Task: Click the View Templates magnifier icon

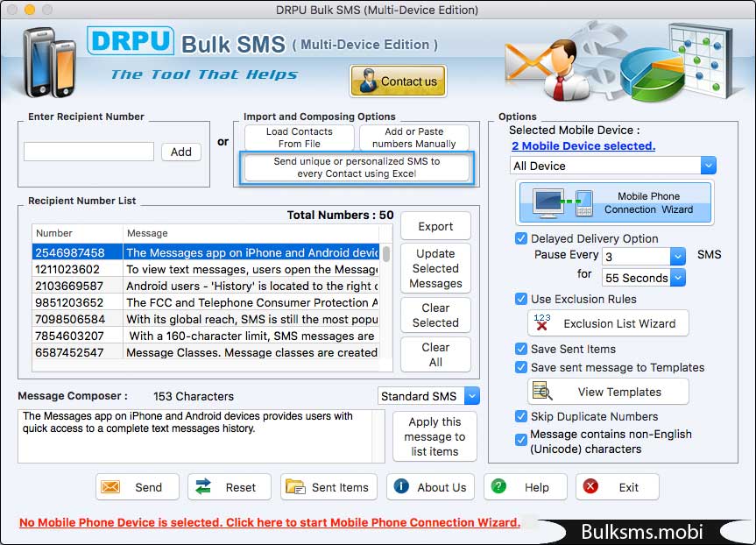Action: point(542,391)
